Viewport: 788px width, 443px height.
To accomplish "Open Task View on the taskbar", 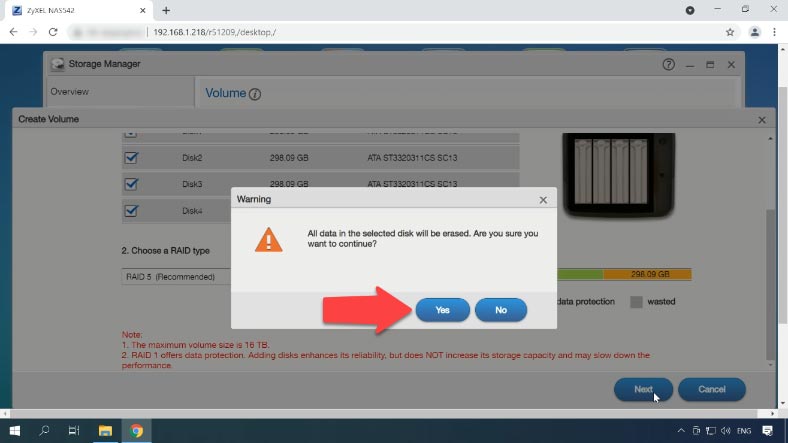I will (74, 431).
